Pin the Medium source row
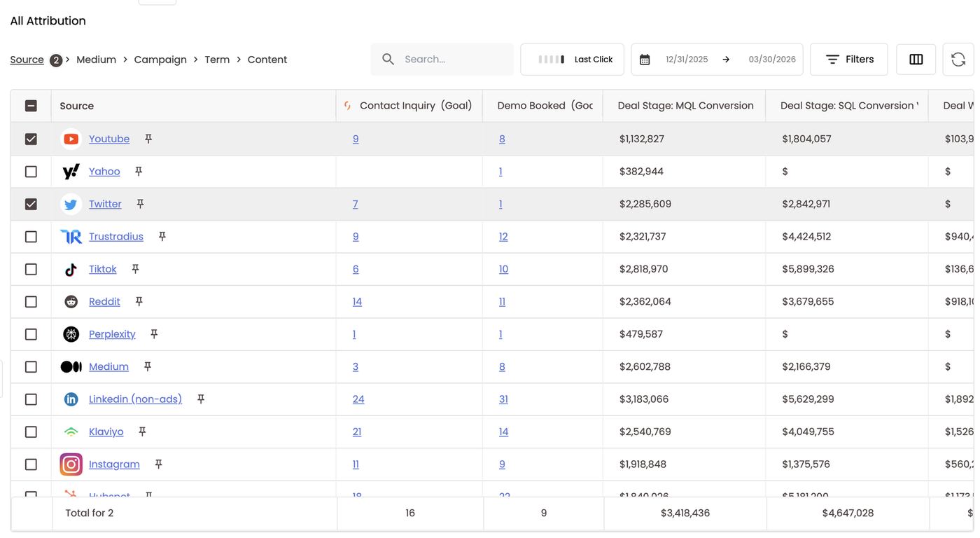 (147, 366)
